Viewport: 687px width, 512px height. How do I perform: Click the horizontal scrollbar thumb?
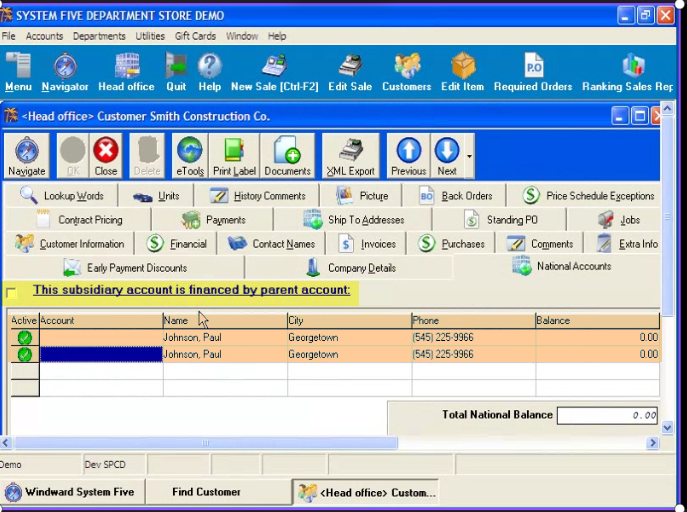point(205,443)
